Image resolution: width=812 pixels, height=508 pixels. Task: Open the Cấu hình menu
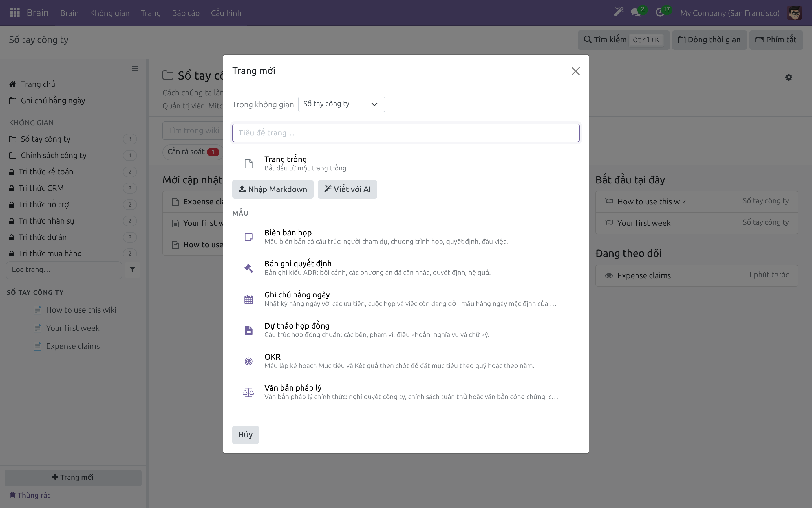[226, 13]
